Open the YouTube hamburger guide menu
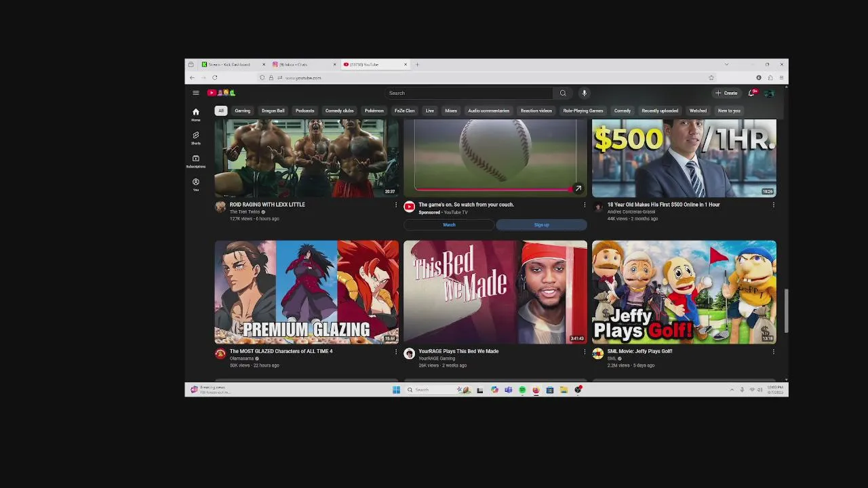 point(195,93)
